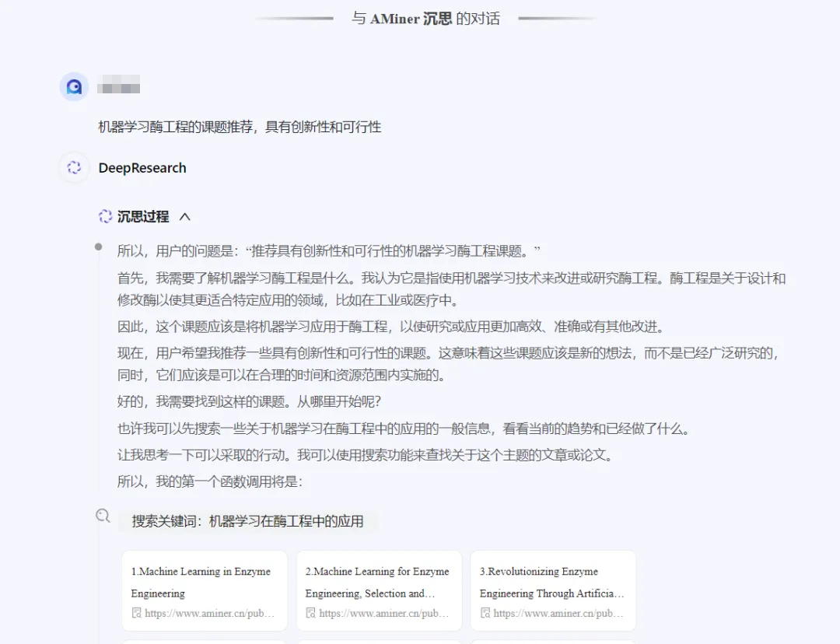Click the DeepResearch label

142,168
